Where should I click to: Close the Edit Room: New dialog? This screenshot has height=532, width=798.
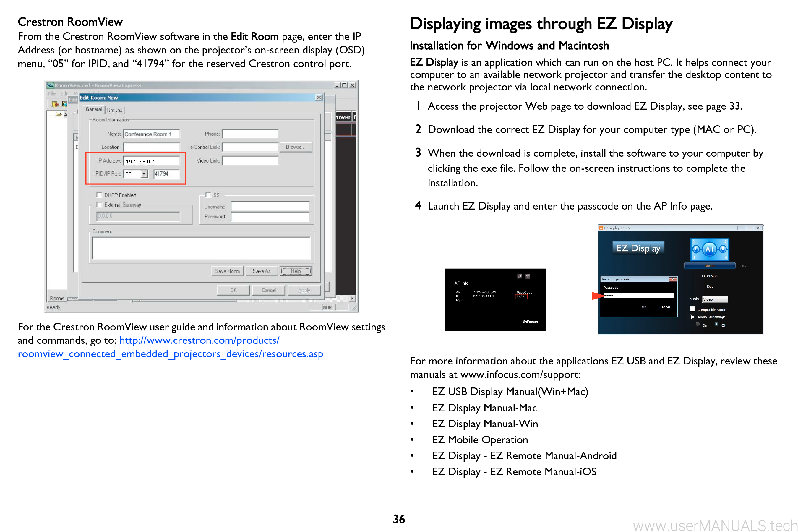tap(319, 98)
